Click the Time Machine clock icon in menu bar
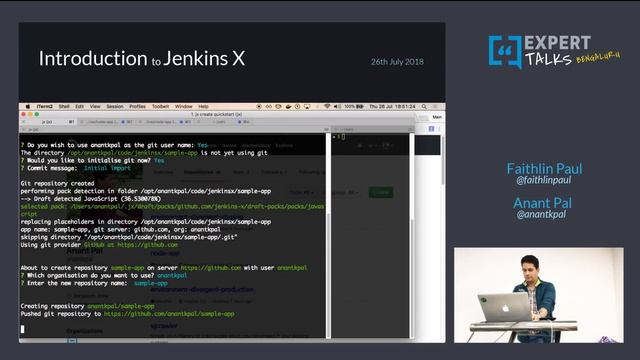The width and height of the screenshot is (640, 360). coord(298,107)
